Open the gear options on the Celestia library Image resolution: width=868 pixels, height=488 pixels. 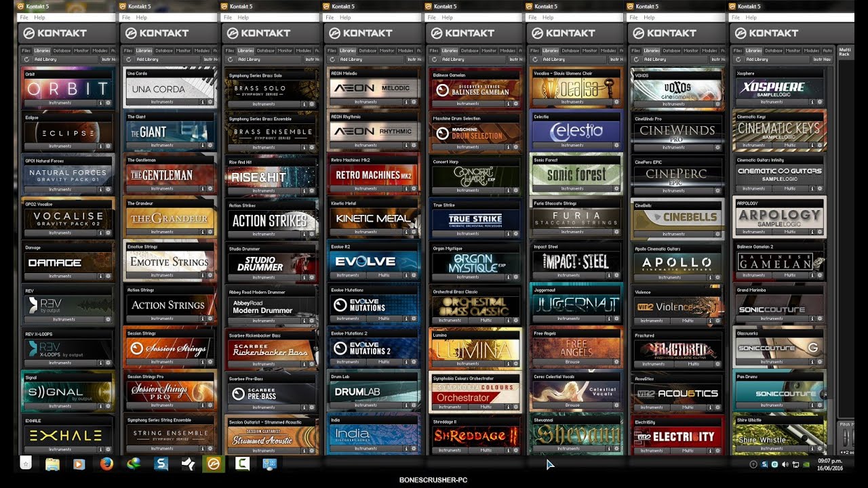[x=616, y=145]
